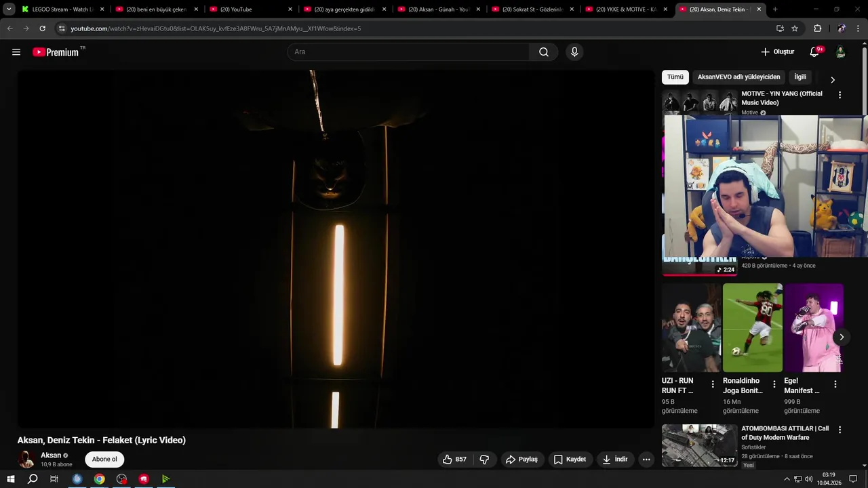The height and width of the screenshot is (488, 868).
Task: Open options for UZI - RUN RUN short
Action: [713, 384]
